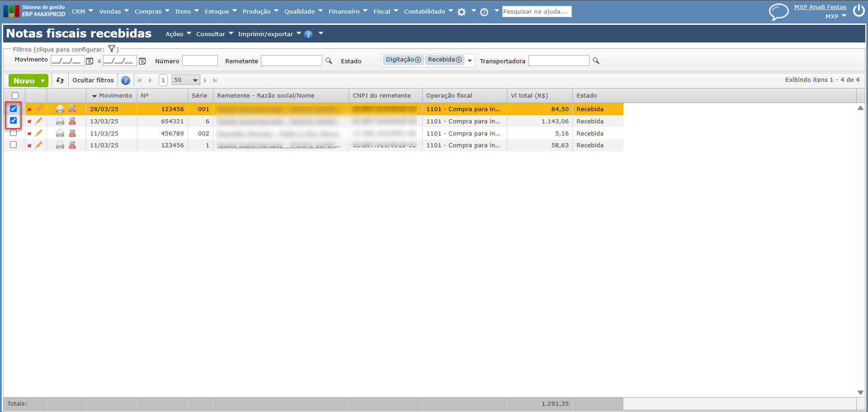Open the Financeiro menu
868x412 pixels.
(348, 11)
